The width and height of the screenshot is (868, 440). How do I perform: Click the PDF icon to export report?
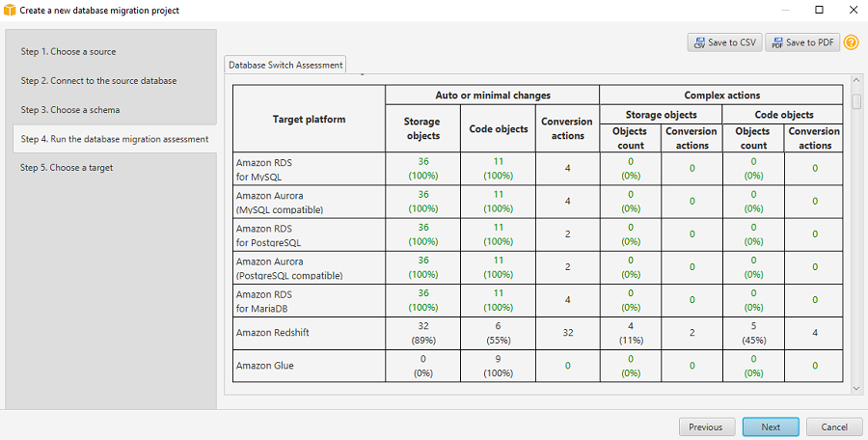point(776,42)
